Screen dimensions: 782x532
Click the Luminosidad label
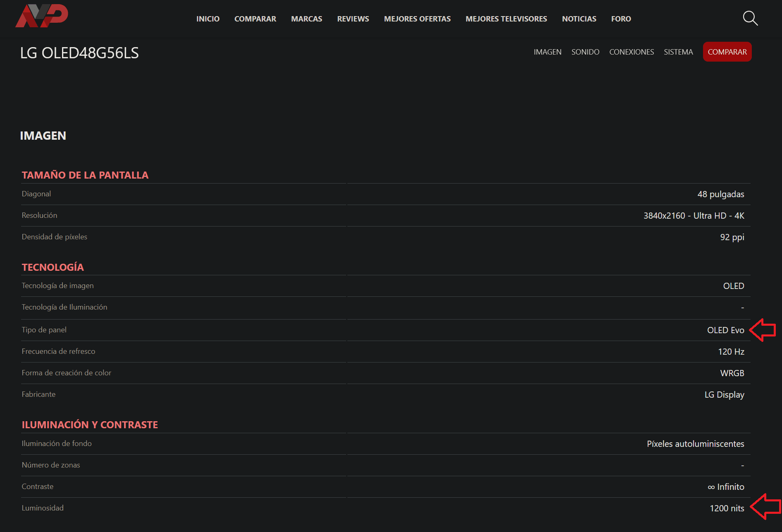click(43, 508)
